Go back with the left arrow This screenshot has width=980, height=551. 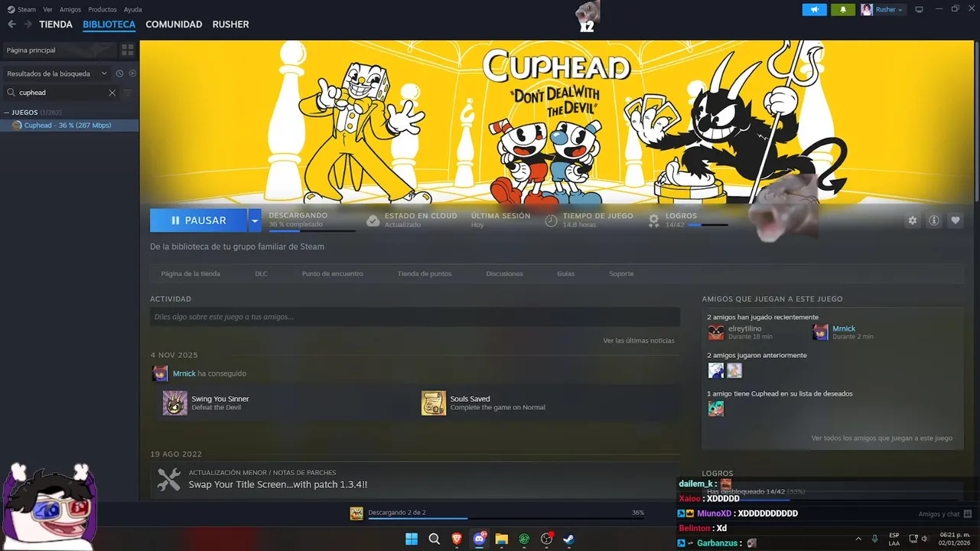(x=11, y=24)
